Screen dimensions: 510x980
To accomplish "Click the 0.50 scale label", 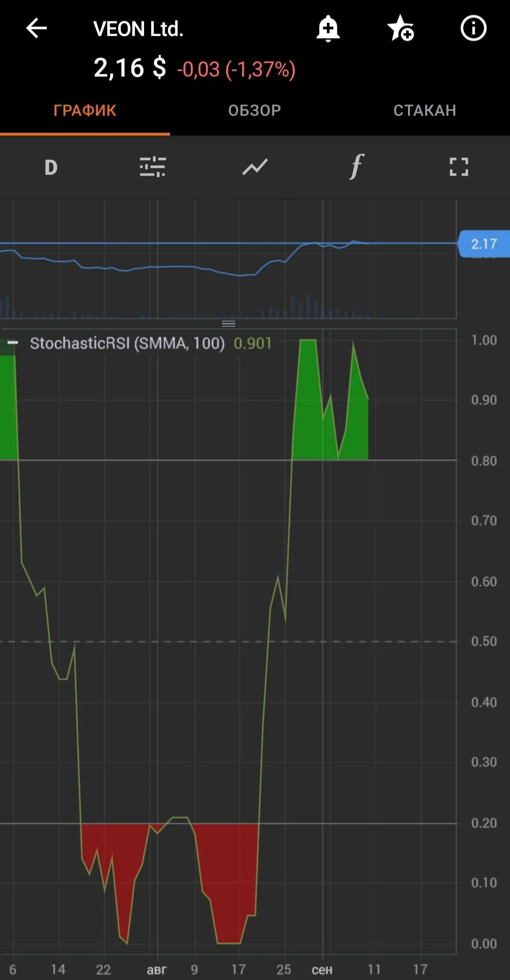I will 484,642.
